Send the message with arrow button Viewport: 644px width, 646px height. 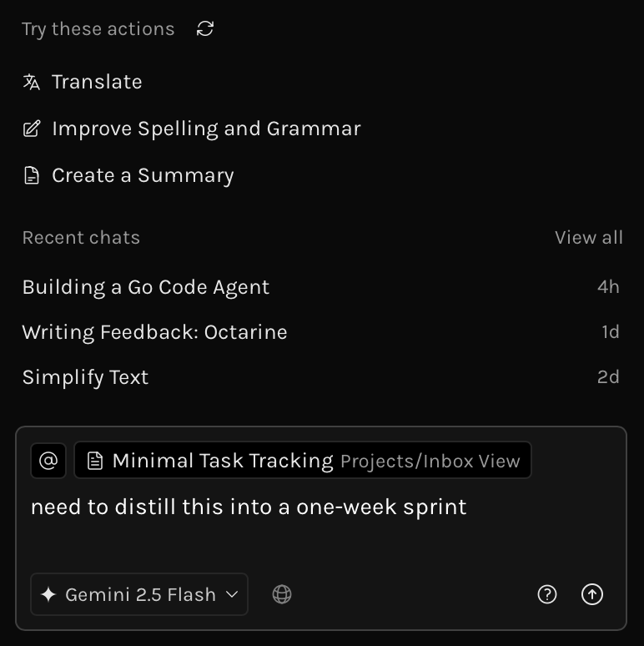coord(592,594)
